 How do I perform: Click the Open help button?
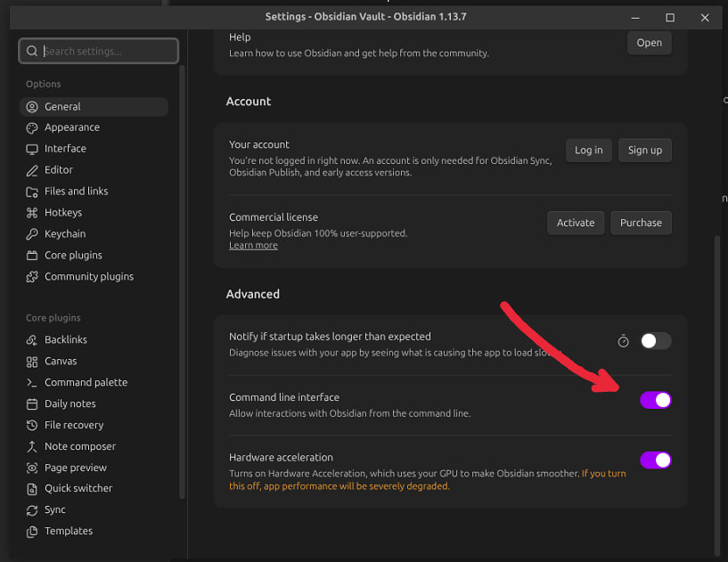649,43
